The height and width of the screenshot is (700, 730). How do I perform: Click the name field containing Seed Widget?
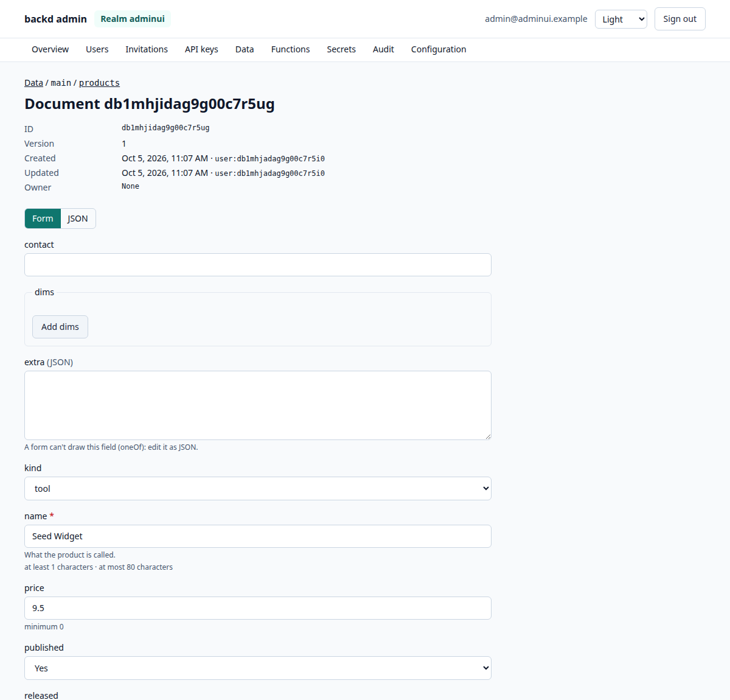[258, 536]
